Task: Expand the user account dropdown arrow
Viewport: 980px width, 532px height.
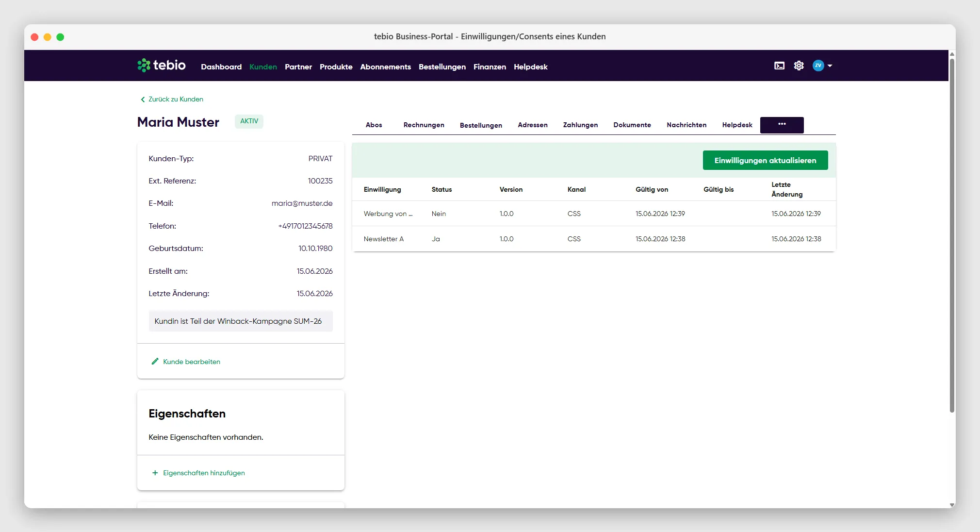Action: coord(830,66)
